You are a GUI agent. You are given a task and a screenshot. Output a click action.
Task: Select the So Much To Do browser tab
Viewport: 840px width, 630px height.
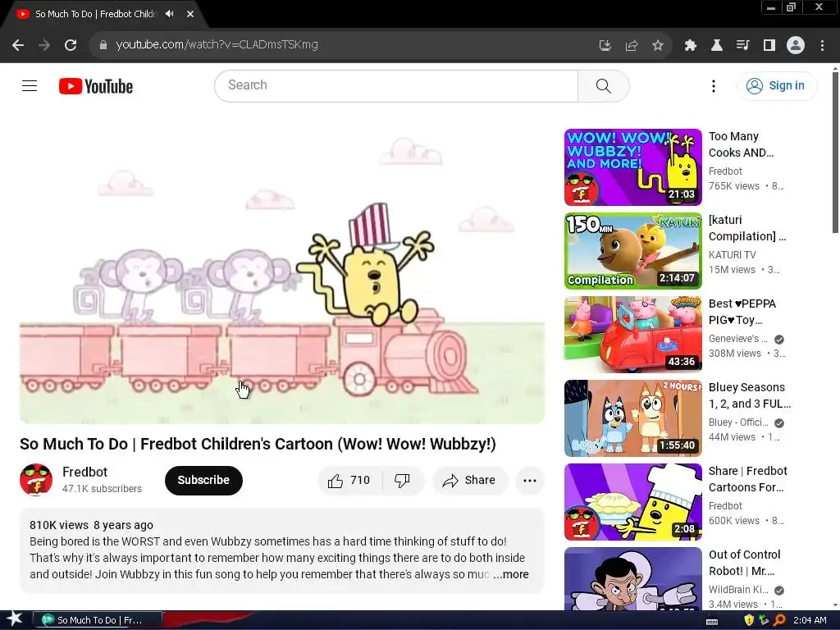(x=95, y=14)
